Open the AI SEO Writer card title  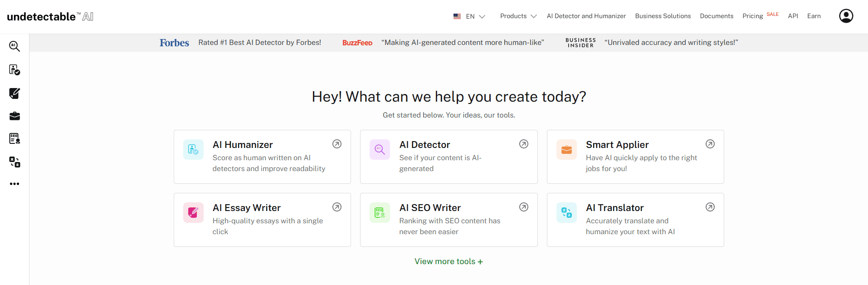(x=430, y=208)
